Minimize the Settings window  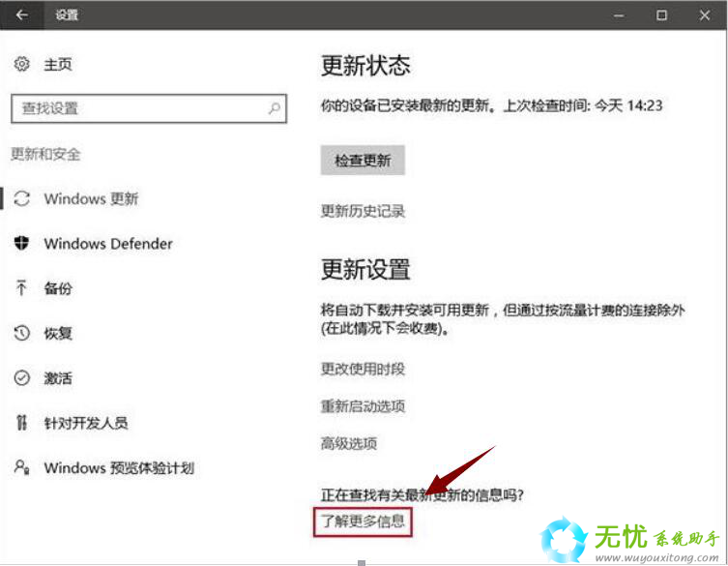tap(619, 15)
